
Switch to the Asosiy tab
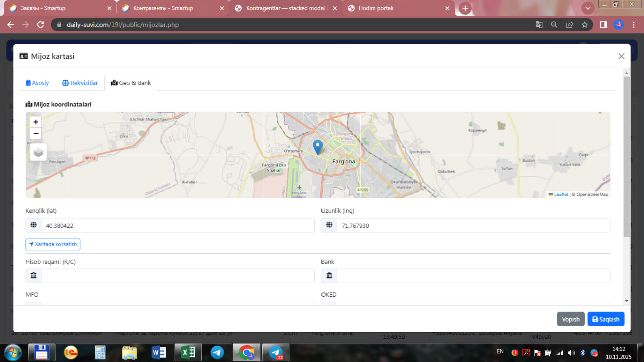click(37, 83)
